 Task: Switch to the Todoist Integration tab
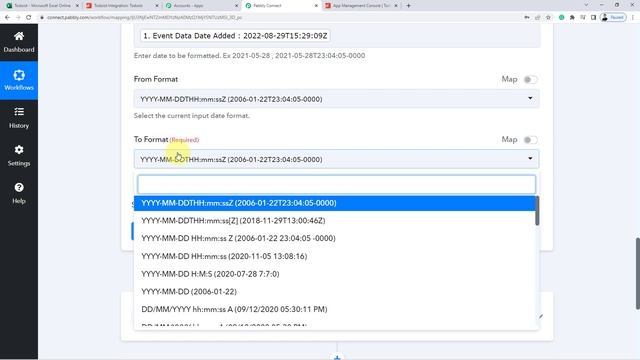(121, 6)
